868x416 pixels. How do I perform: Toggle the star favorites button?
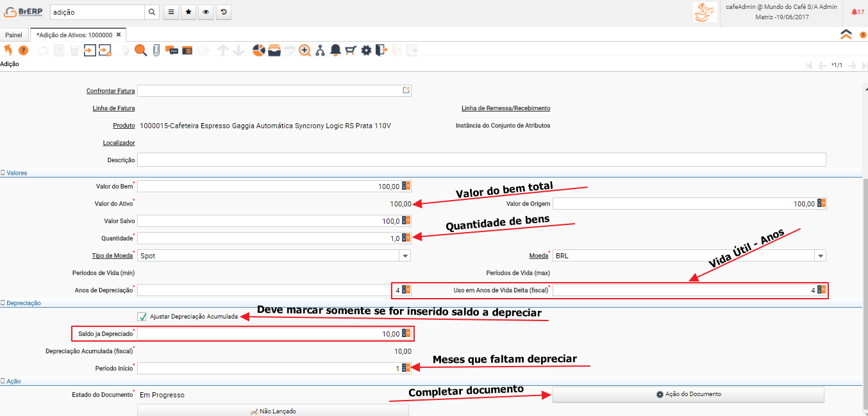pos(188,12)
